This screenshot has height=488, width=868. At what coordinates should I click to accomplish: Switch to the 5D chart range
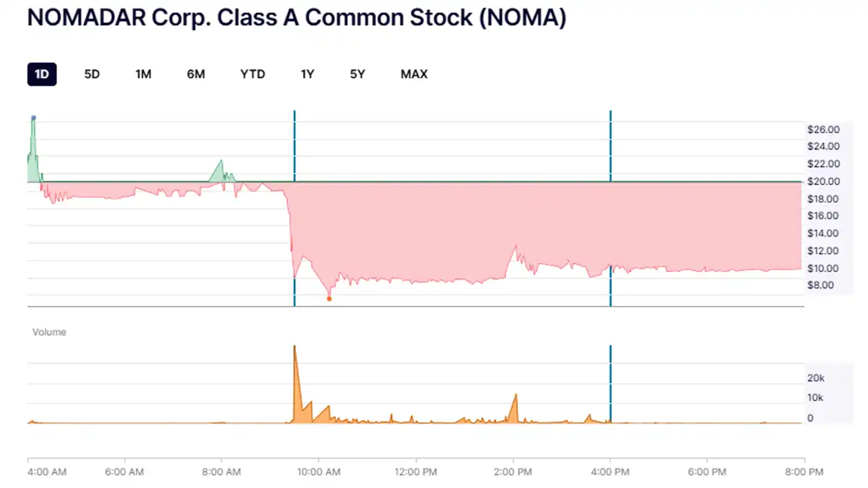coord(91,74)
